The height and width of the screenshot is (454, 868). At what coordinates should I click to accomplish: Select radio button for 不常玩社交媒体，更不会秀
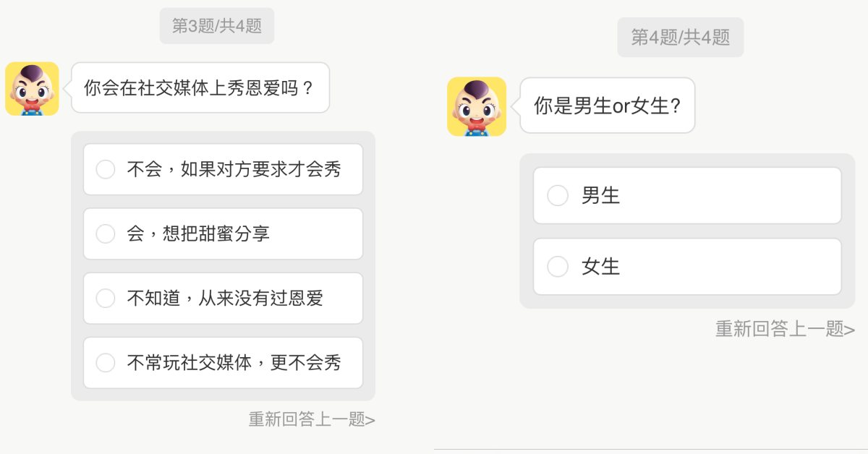(106, 363)
